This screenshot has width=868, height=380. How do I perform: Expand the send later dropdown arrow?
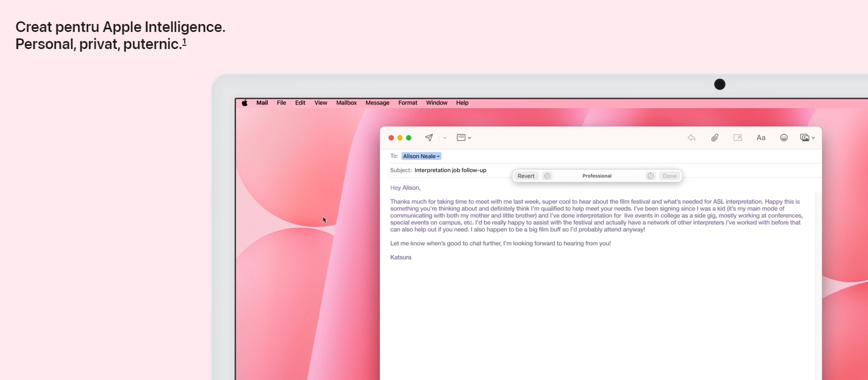tap(445, 138)
